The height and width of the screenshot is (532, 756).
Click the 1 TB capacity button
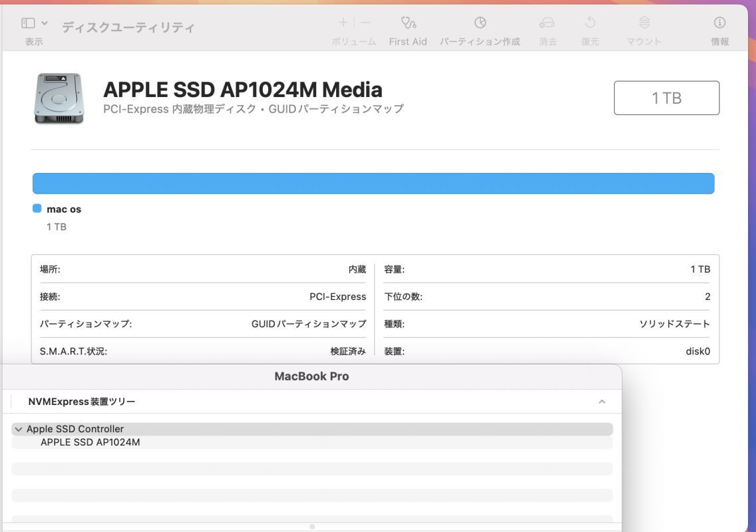tap(666, 96)
